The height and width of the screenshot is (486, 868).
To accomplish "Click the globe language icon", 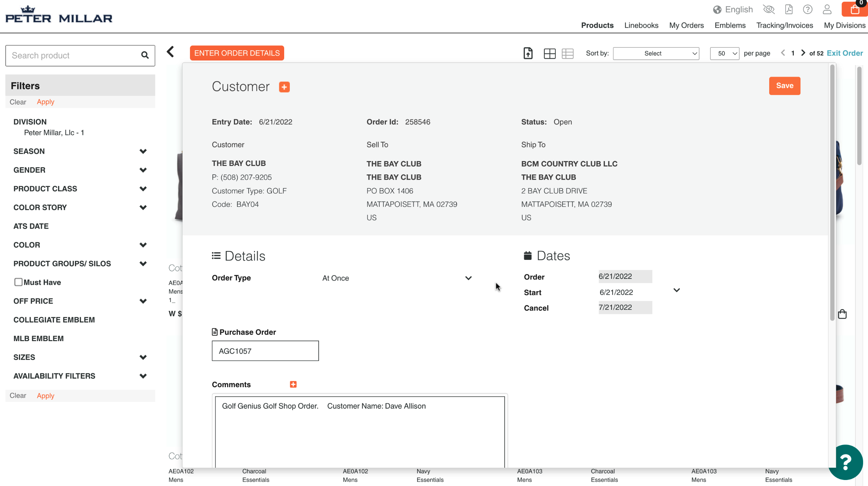I will point(717,10).
